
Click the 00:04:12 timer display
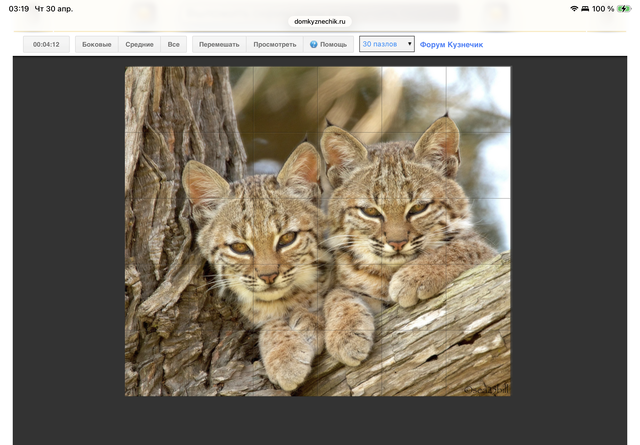click(46, 45)
